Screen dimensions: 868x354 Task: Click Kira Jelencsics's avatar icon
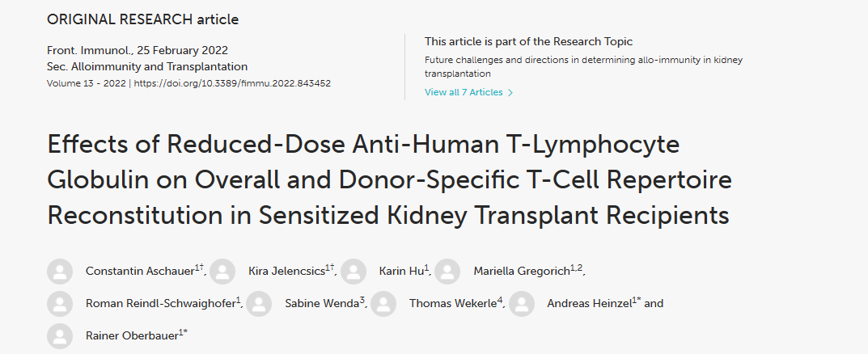pyautogui.click(x=222, y=272)
